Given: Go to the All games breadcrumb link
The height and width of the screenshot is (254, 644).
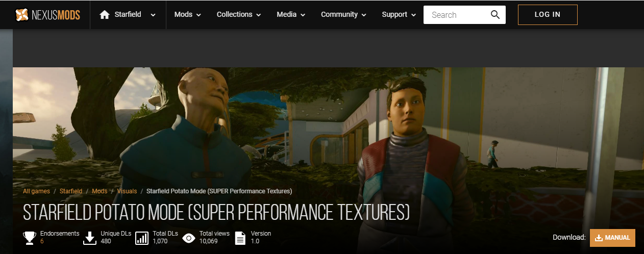Looking at the screenshot, I should coord(36,191).
